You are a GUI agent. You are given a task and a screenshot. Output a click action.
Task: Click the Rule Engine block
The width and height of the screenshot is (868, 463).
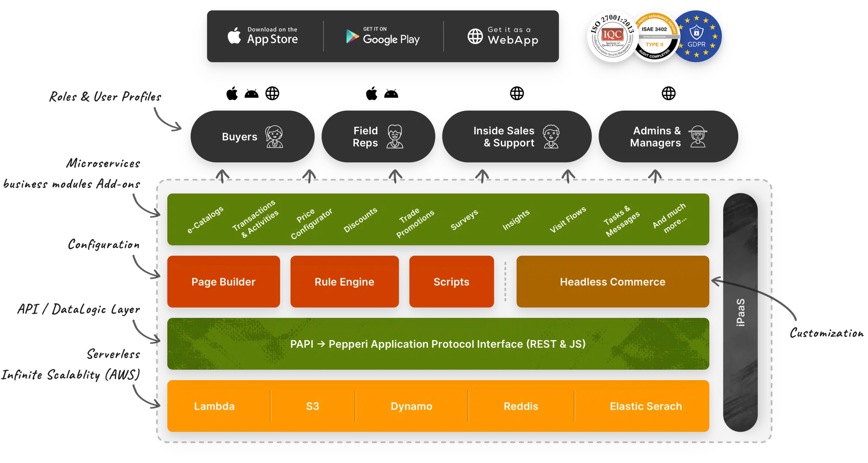point(344,281)
